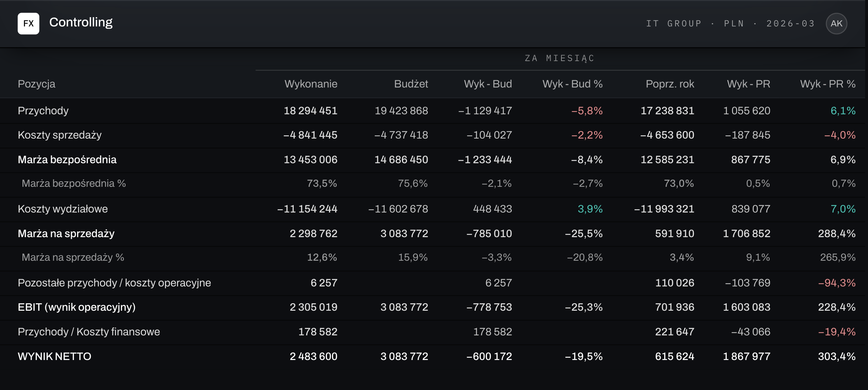Click the Przychody budget value 19 423 868
The width and height of the screenshot is (868, 390).
coord(401,111)
